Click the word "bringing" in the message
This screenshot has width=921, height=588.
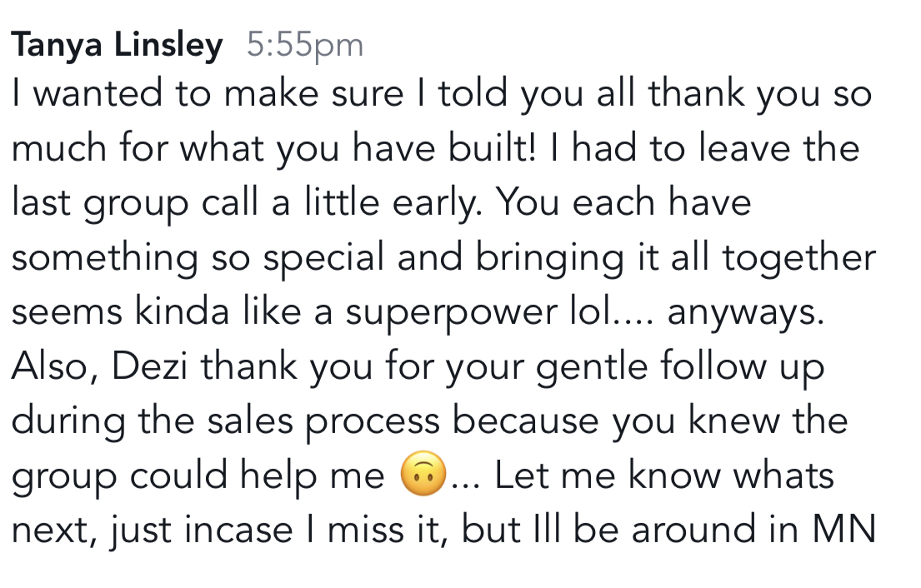pyautogui.click(x=550, y=259)
